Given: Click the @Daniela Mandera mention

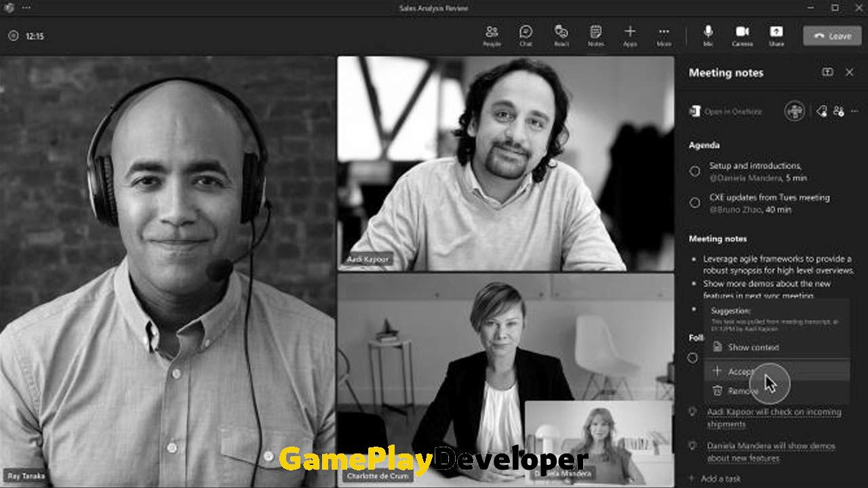Looking at the screenshot, I should [745, 178].
